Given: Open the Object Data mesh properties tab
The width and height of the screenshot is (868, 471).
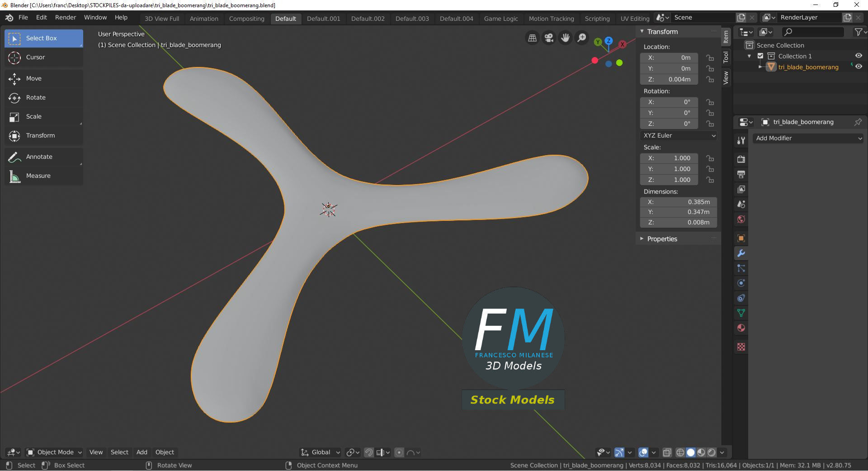Looking at the screenshot, I should tap(741, 313).
